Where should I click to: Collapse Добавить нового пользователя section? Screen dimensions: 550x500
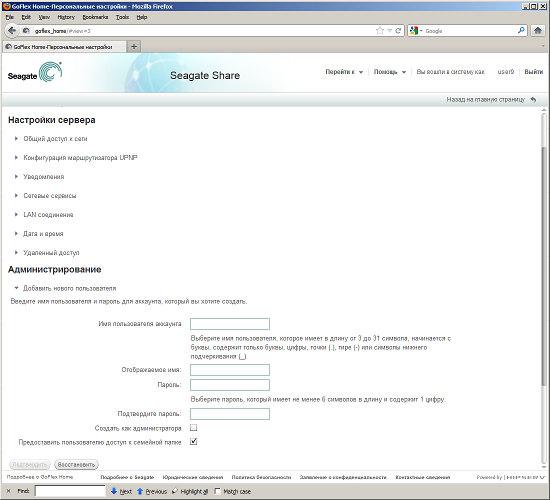(x=69, y=288)
